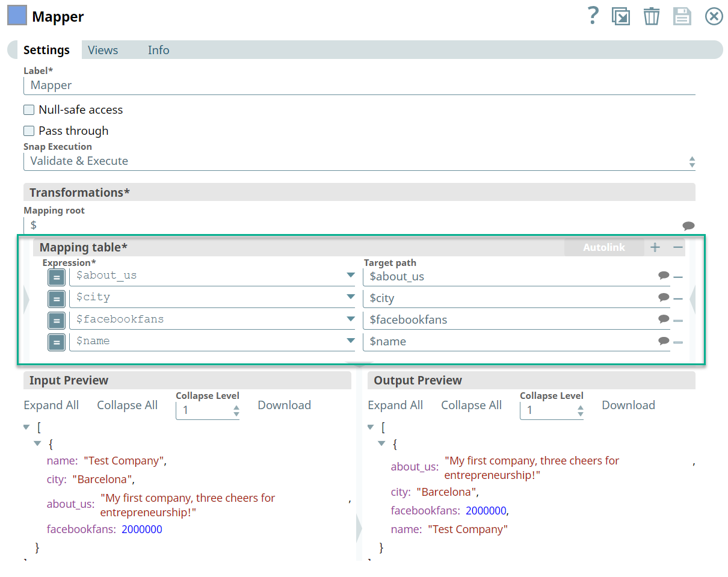Remove the $facebookfans mapping row
The image size is (728, 577).
coord(678,321)
